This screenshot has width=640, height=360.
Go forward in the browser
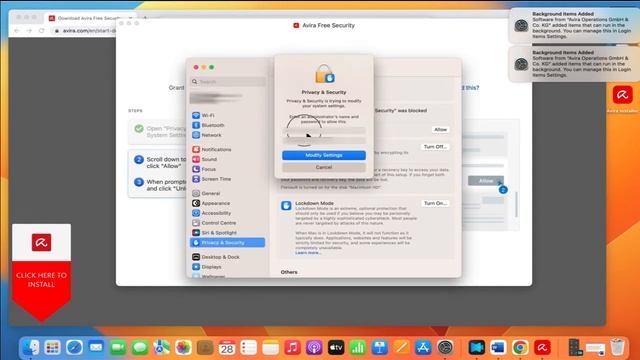(x=29, y=31)
